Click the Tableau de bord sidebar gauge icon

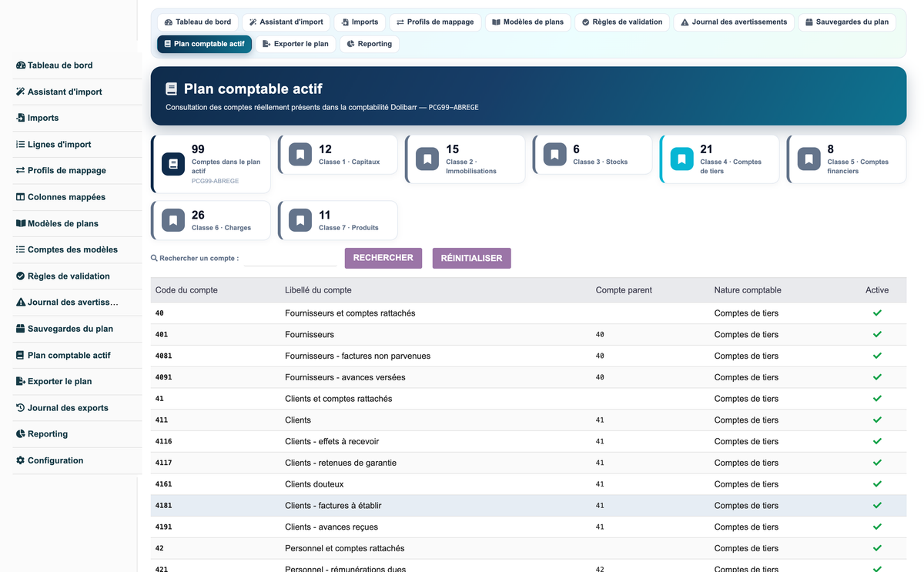pyautogui.click(x=21, y=65)
